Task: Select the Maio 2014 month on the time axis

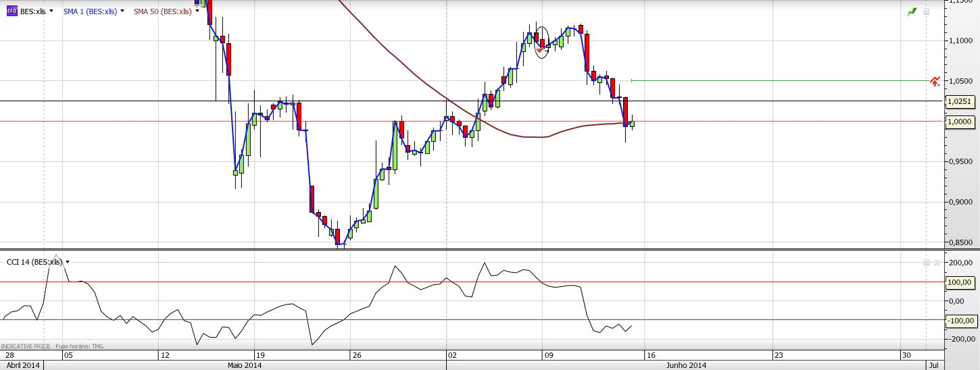Action: coord(244,365)
